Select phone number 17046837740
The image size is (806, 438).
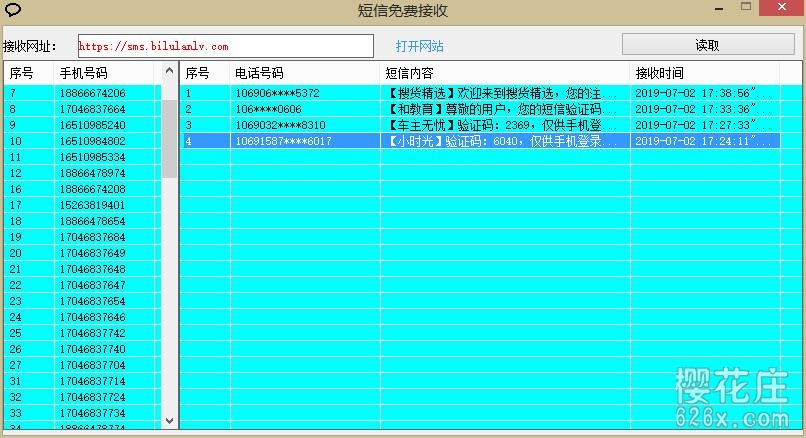(93, 349)
